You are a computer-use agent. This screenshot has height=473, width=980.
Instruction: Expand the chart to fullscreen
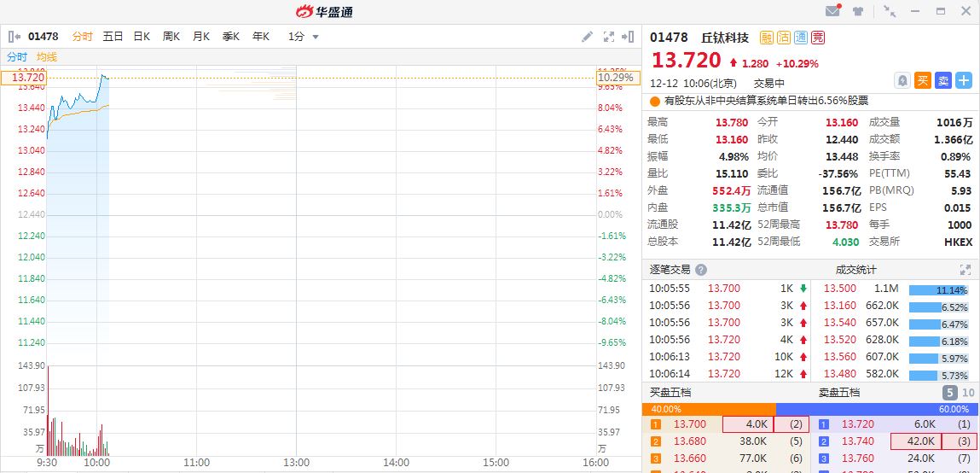609,37
